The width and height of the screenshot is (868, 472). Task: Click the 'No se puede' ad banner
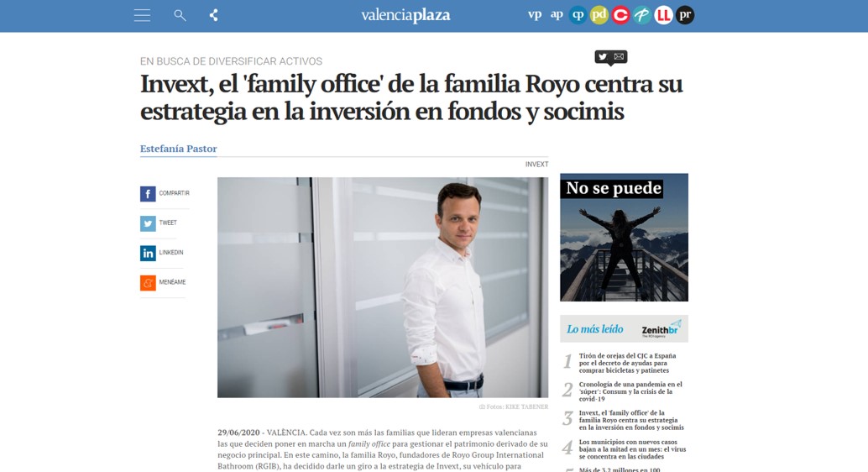(x=624, y=237)
